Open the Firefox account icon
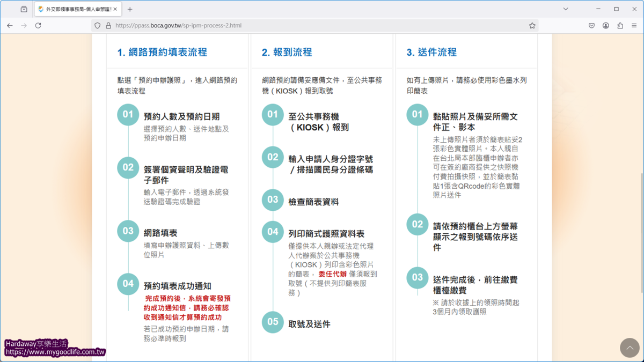The width and height of the screenshot is (644, 362). (606, 25)
